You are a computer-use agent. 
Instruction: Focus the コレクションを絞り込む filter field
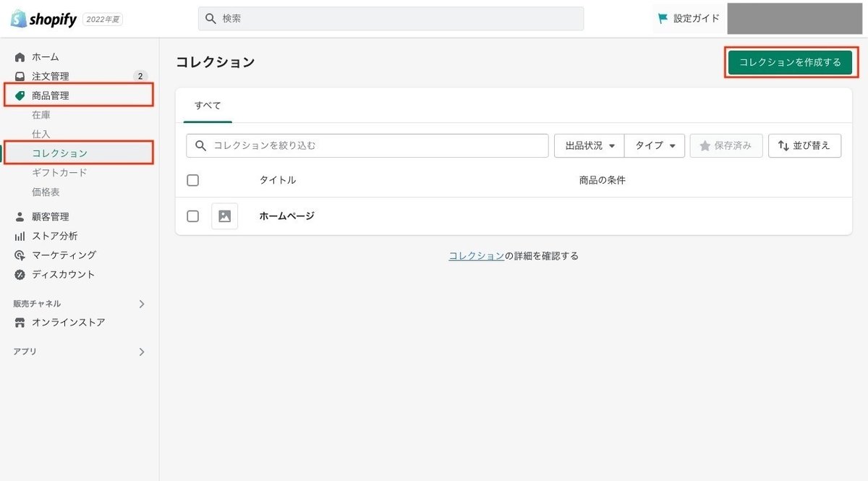[367, 145]
